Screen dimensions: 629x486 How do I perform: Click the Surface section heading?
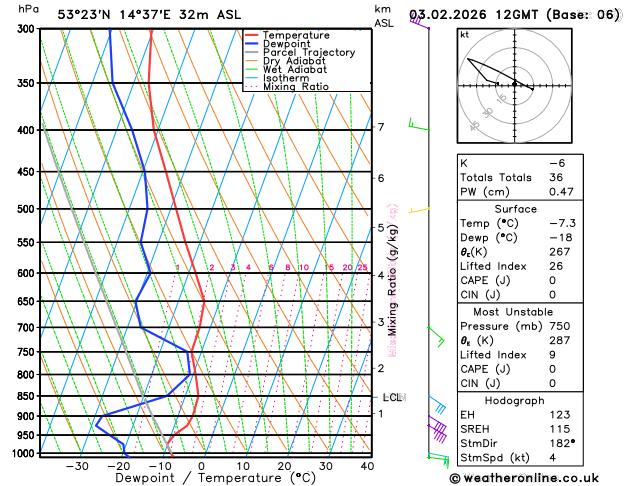coord(515,209)
